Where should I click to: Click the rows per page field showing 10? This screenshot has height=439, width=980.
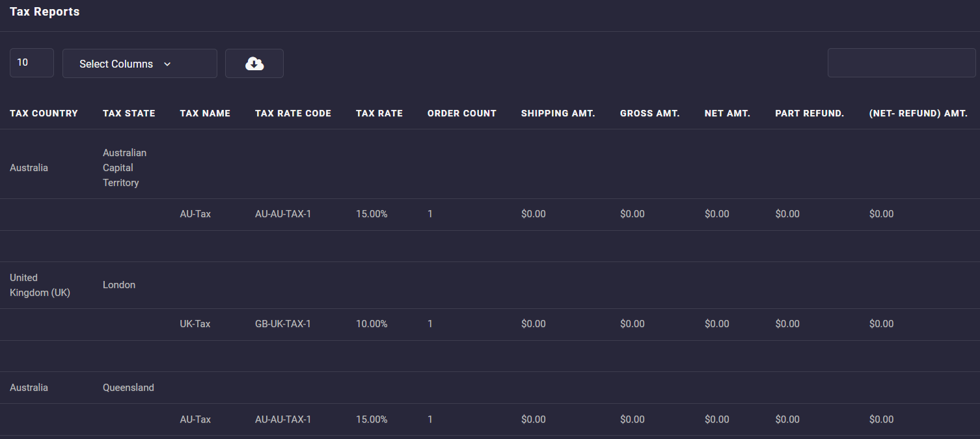pos(31,63)
